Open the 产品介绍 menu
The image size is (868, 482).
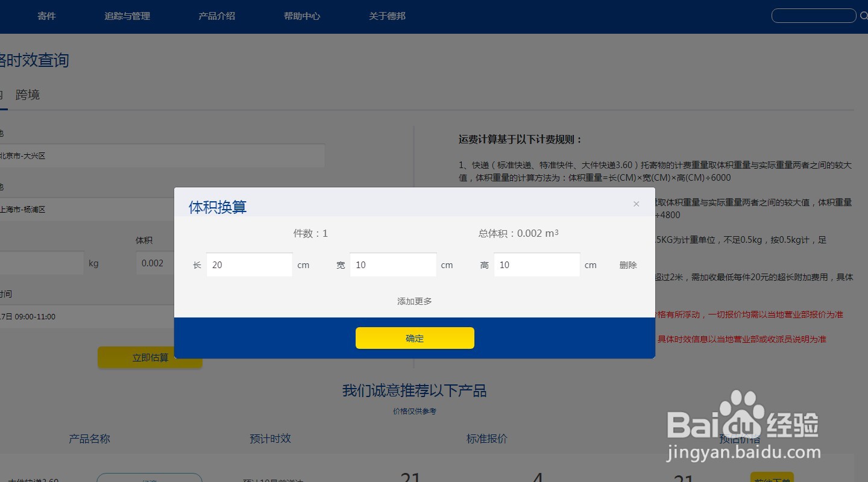(x=217, y=16)
